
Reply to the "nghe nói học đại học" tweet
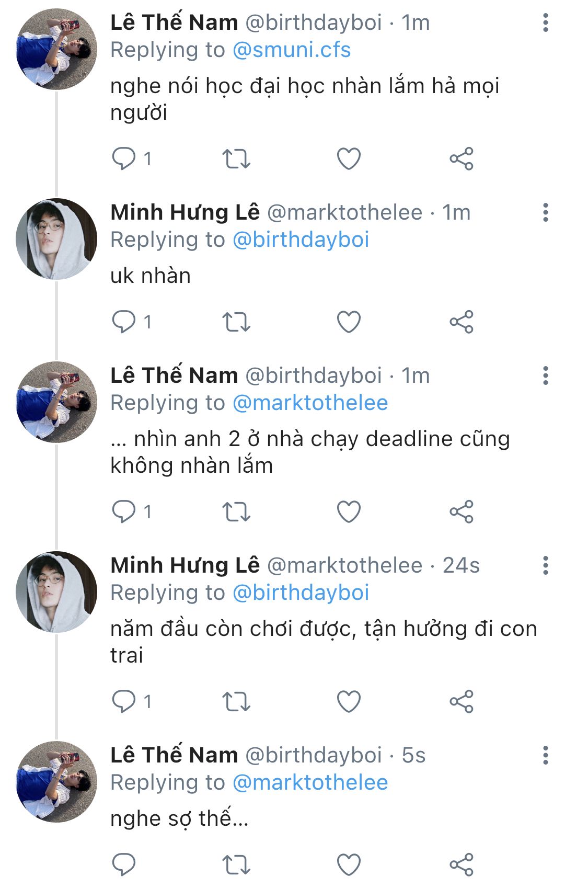click(x=124, y=158)
